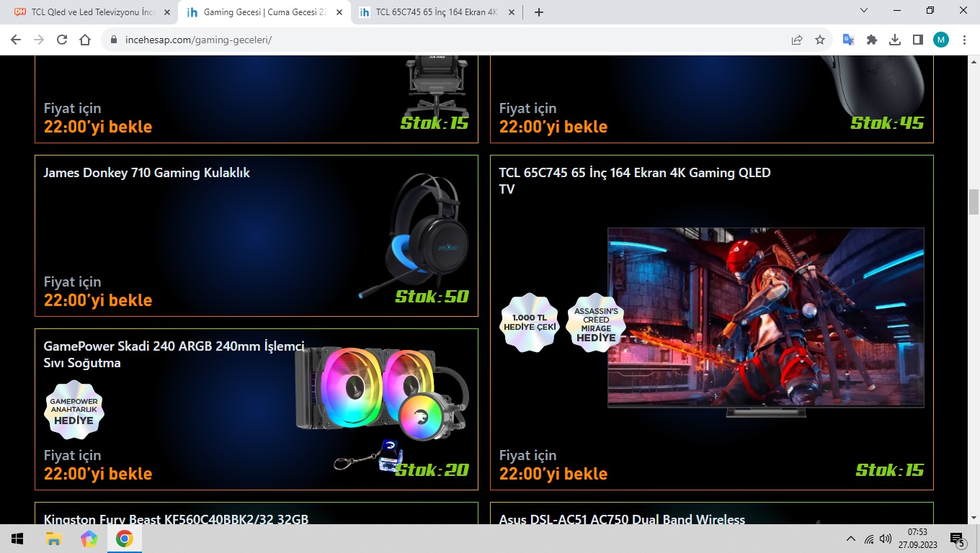Open Kingston Fury Beast product link
The image size is (980, 553).
click(x=176, y=518)
